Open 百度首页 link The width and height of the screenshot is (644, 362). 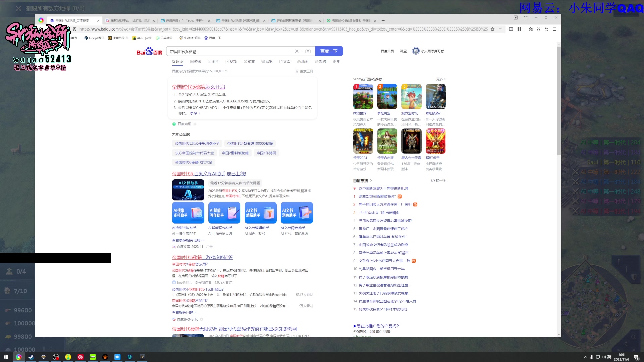[387, 51]
